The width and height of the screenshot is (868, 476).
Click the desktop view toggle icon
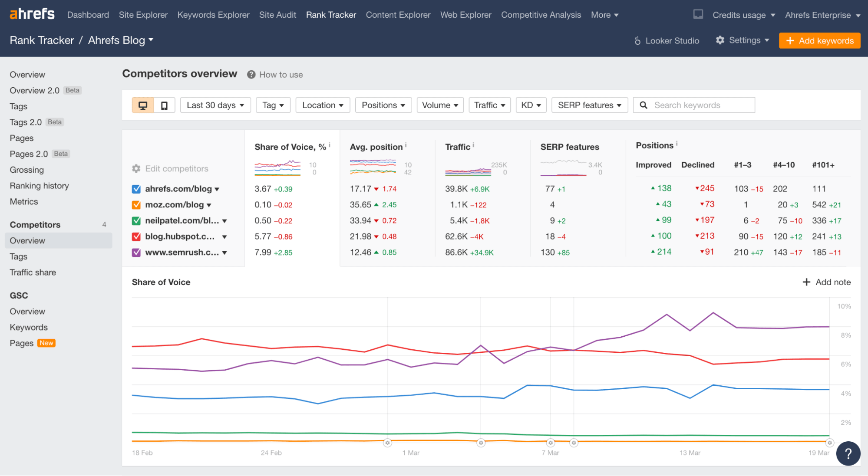(142, 105)
